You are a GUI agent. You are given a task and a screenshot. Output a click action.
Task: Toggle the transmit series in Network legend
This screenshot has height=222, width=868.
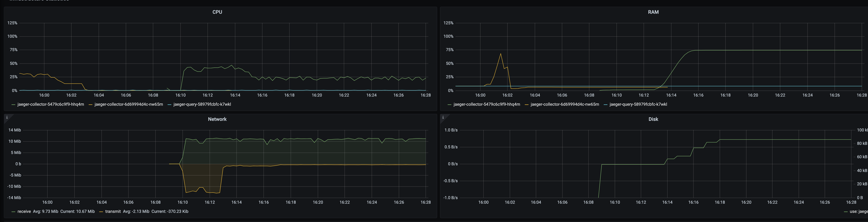pyautogui.click(x=113, y=212)
